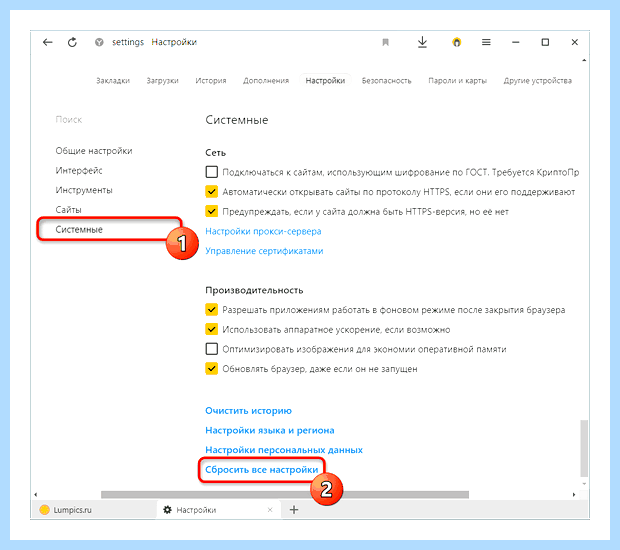Screen dimensions: 620x550
Task: Open a new tab with plus icon
Action: pos(294,510)
